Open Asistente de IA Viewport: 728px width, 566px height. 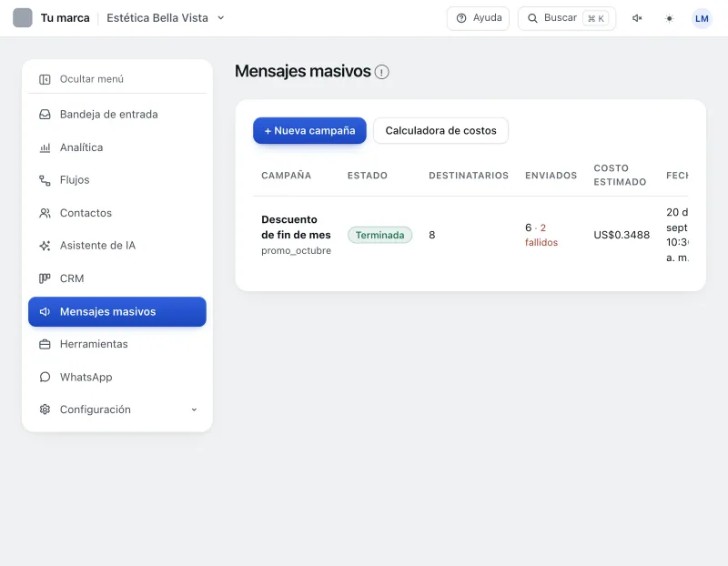pyautogui.click(x=117, y=245)
